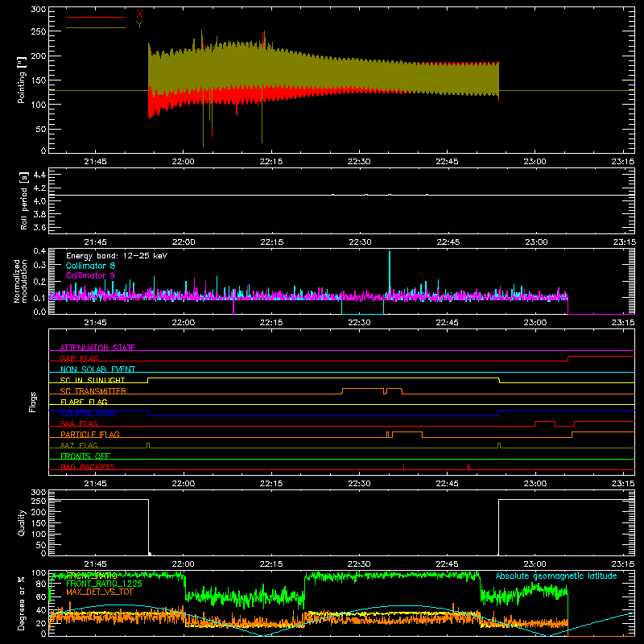This screenshot has height=644, width=644.
Task: Click the NON_SOLAR_EVENT flag label
Action: point(97,369)
